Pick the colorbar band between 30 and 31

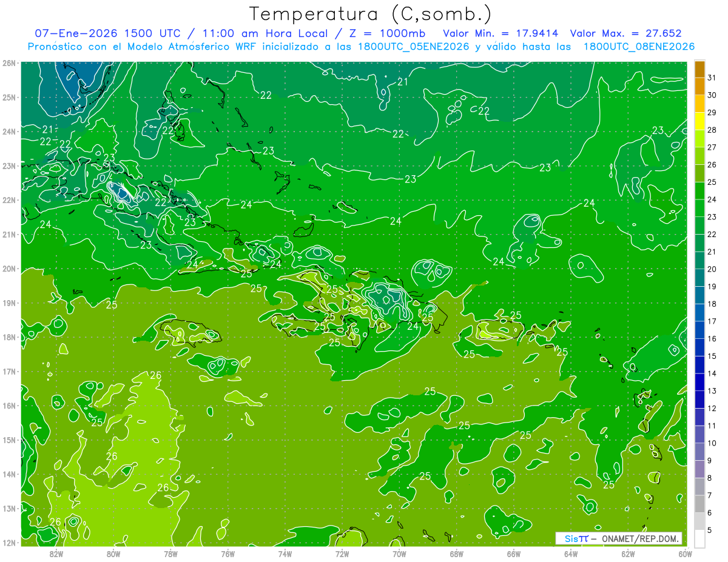[x=699, y=87]
